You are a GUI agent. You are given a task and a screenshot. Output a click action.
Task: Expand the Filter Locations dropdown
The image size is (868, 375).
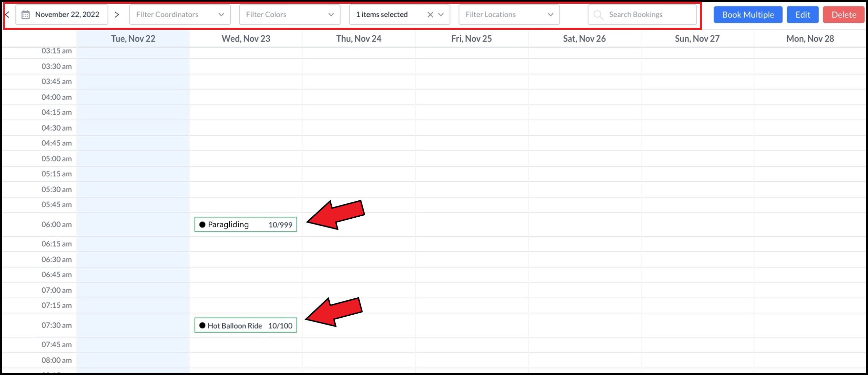(x=550, y=15)
